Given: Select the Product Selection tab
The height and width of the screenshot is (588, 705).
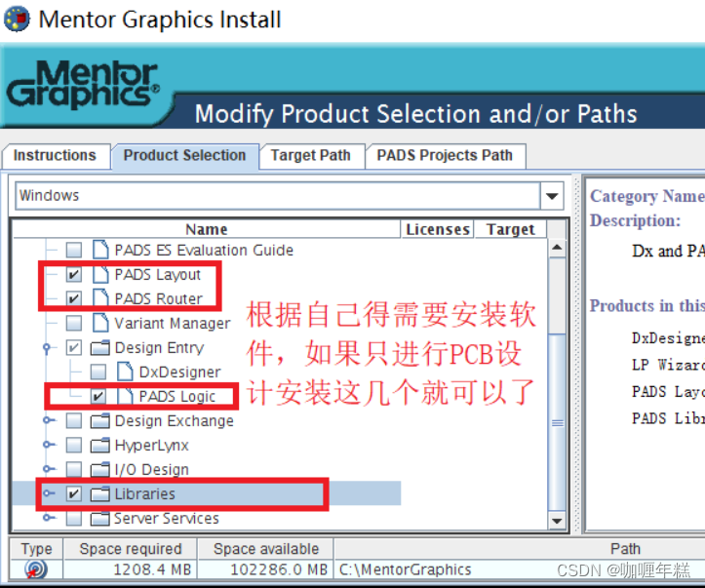Looking at the screenshot, I should coord(185,156).
